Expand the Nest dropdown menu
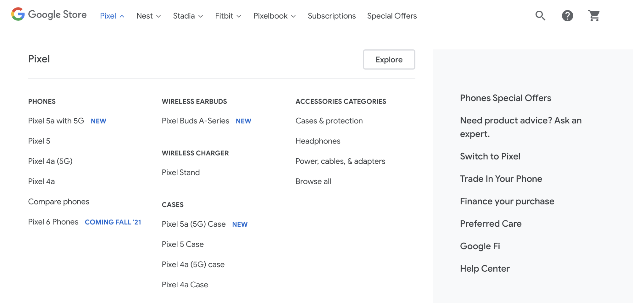Viewport: 644px width, 303px height. click(148, 16)
